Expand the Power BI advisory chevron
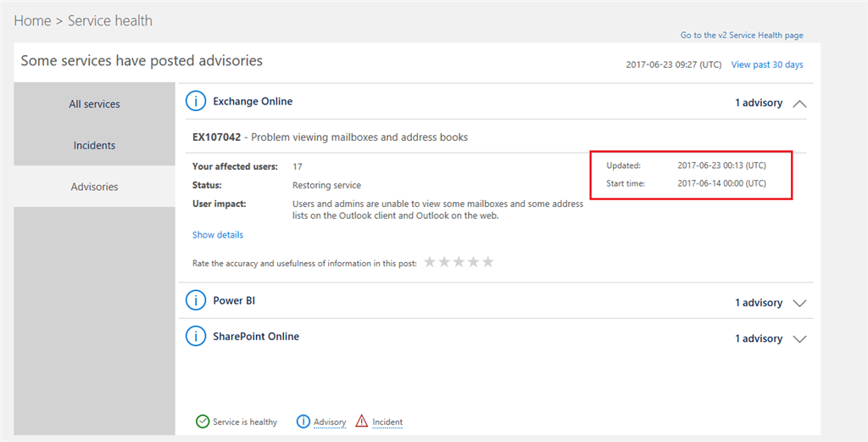868x442 pixels. tap(799, 303)
